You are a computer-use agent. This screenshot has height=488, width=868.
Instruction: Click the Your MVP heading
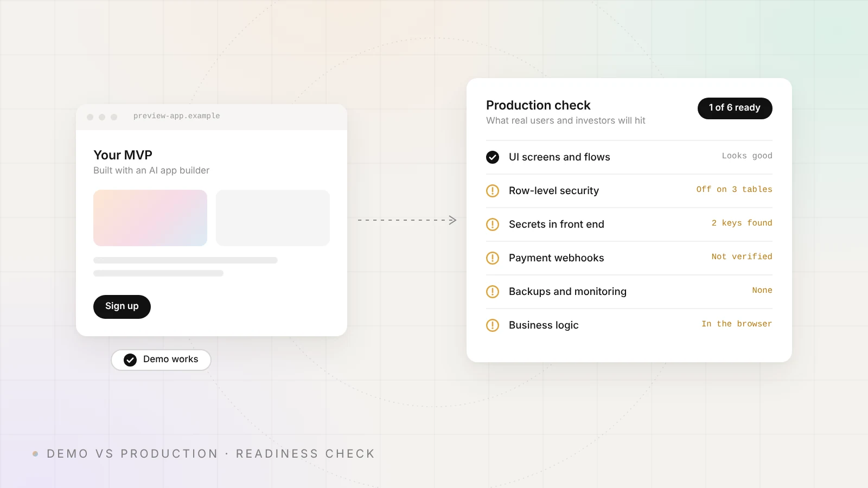pos(123,155)
